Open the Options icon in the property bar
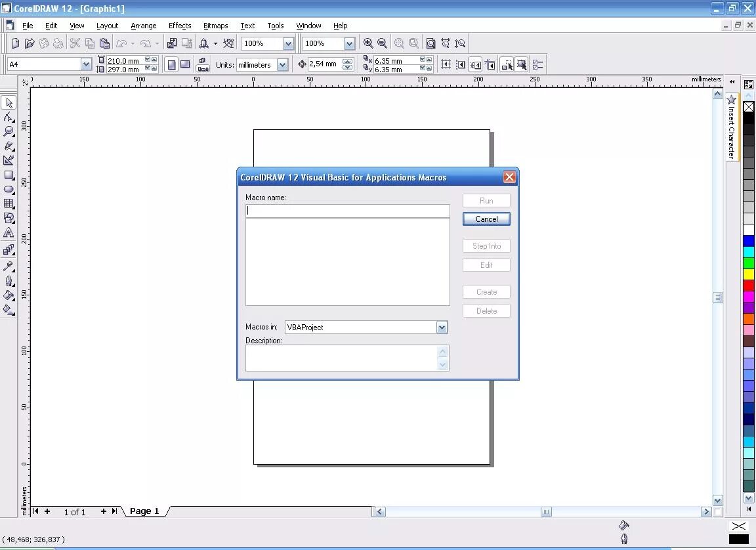This screenshot has height=550, width=756. pyautogui.click(x=538, y=64)
